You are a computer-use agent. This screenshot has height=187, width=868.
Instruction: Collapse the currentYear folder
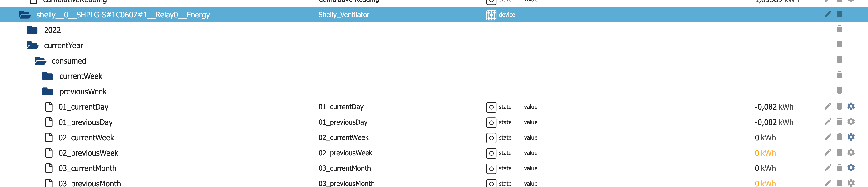click(32, 45)
